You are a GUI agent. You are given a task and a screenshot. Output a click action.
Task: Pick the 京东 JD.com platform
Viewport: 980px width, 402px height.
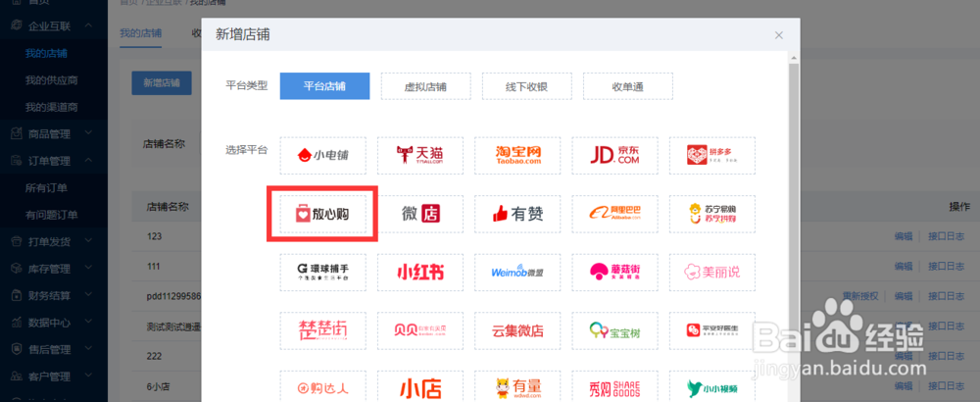coord(615,156)
